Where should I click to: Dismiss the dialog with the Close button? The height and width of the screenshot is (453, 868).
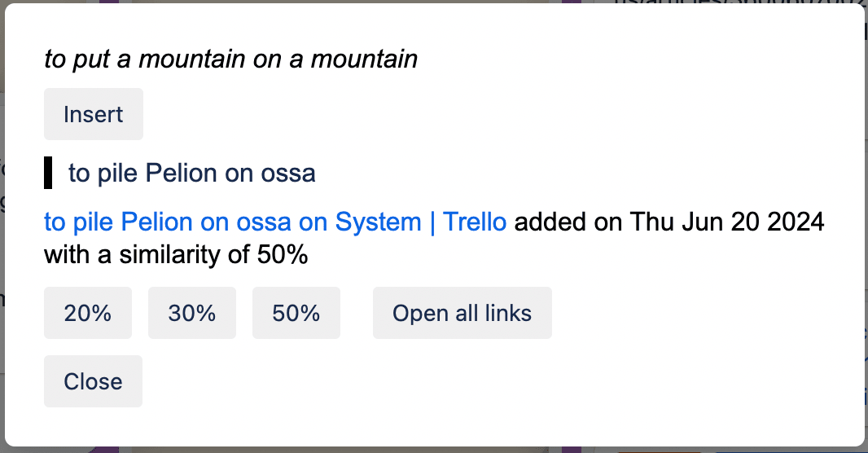point(94,381)
